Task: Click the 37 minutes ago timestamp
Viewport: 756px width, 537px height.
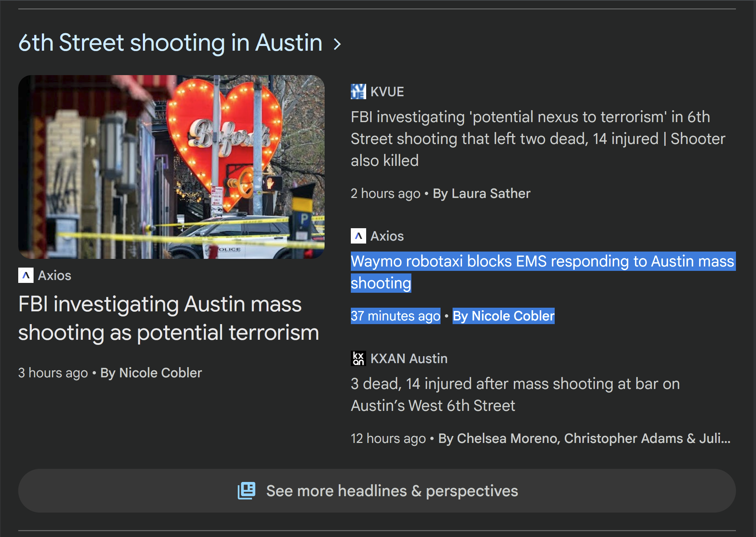Action: (395, 316)
